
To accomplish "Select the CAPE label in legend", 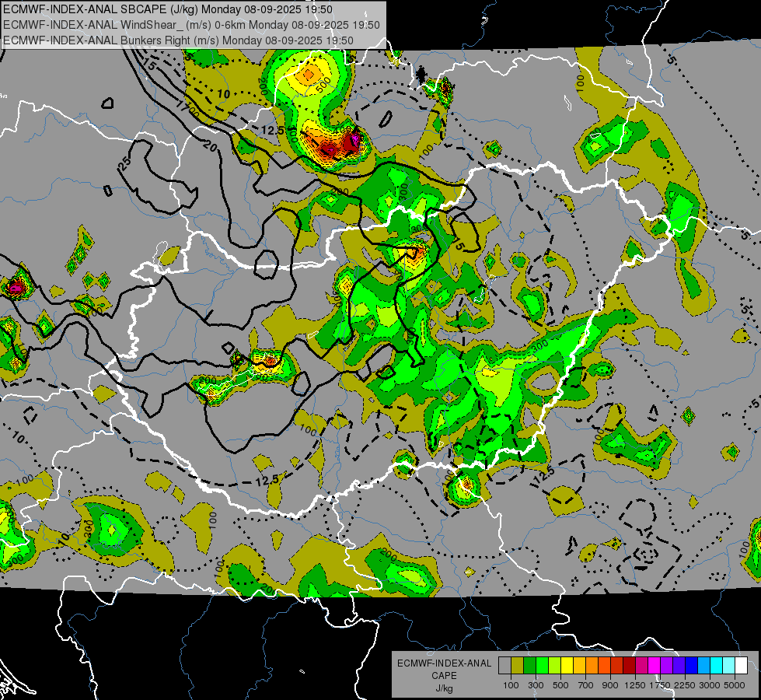I will click(x=444, y=676).
